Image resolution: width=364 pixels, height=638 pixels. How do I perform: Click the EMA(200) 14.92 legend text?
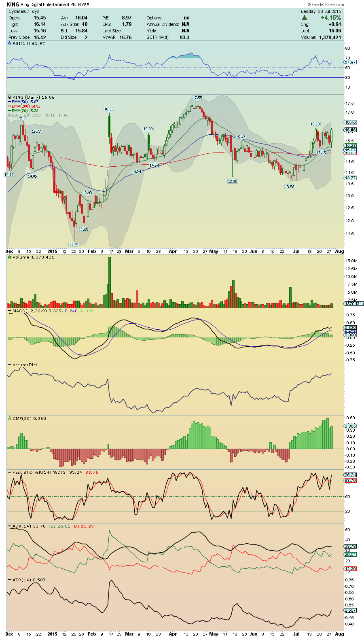pos(26,106)
